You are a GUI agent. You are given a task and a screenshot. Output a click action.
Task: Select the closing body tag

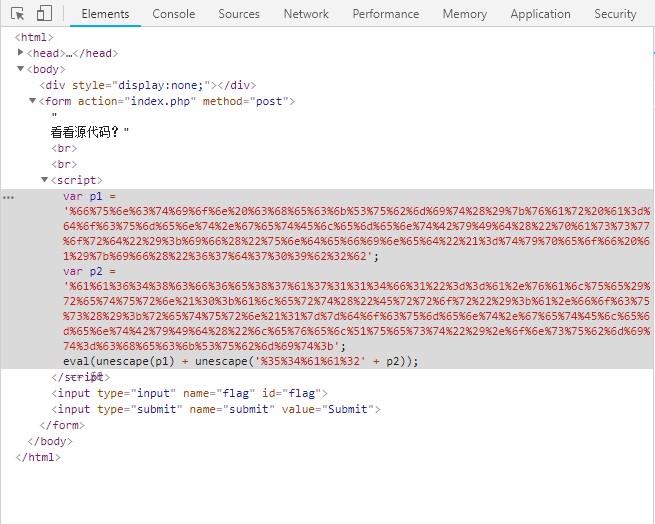(50, 441)
